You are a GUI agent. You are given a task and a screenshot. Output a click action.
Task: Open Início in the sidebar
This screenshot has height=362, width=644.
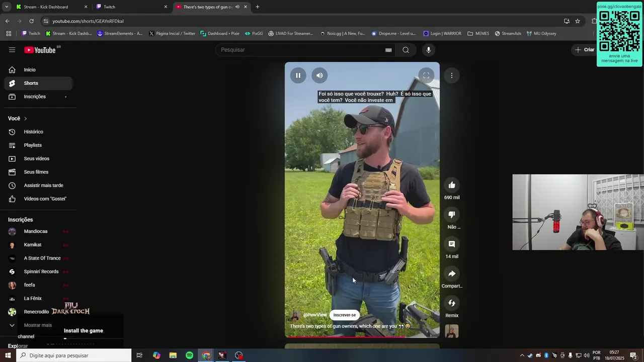(38, 70)
